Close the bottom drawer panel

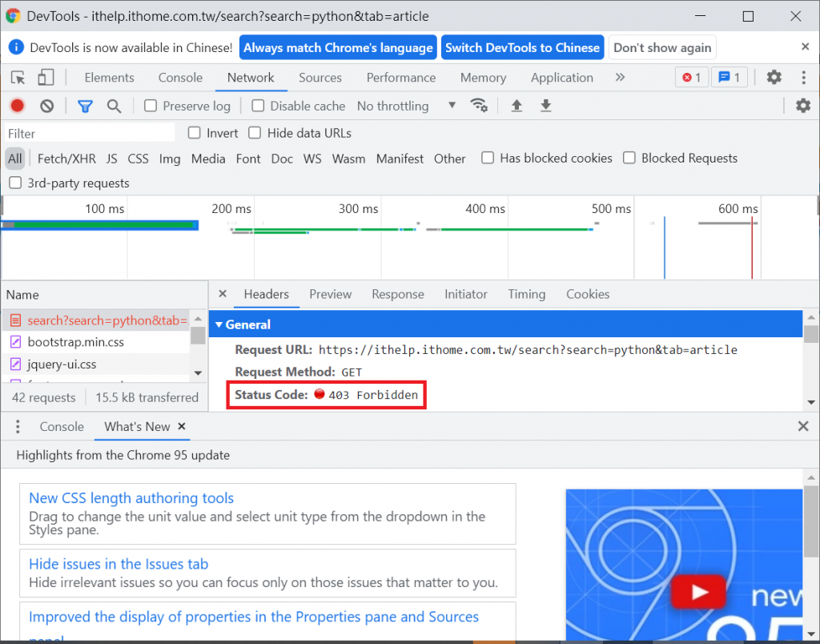click(x=803, y=426)
